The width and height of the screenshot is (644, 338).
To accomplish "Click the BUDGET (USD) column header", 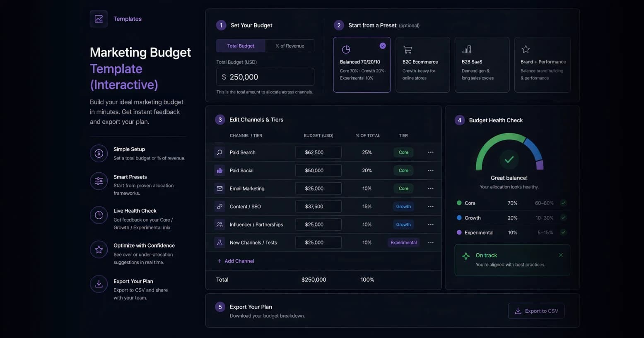I will coord(318,135).
